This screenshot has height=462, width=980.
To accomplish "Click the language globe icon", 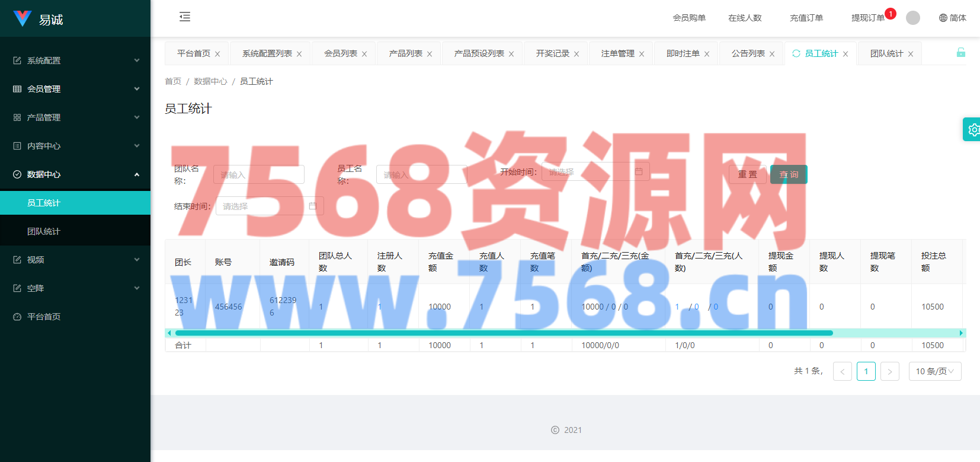I will click(943, 18).
